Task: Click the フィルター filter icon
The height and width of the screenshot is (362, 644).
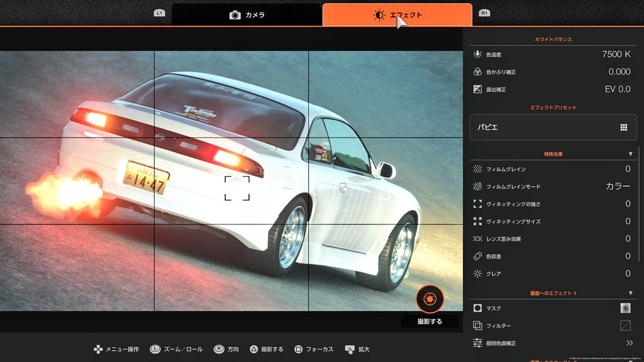Action: 477,326
